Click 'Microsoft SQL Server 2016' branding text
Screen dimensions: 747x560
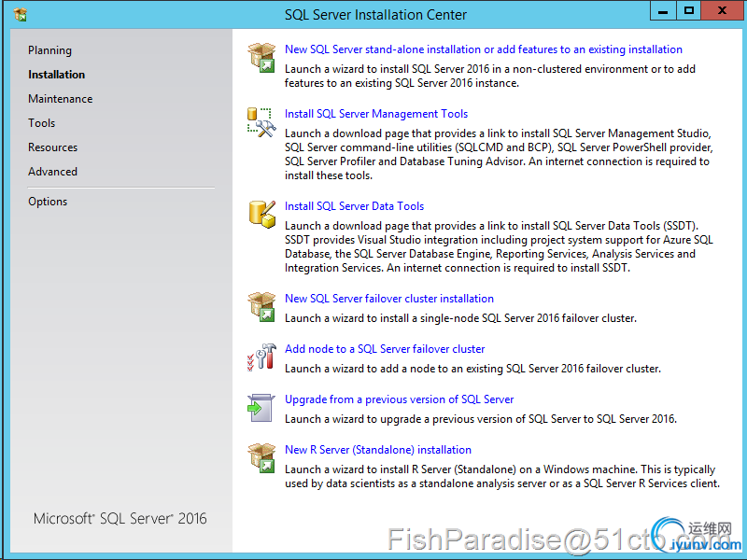point(120,518)
